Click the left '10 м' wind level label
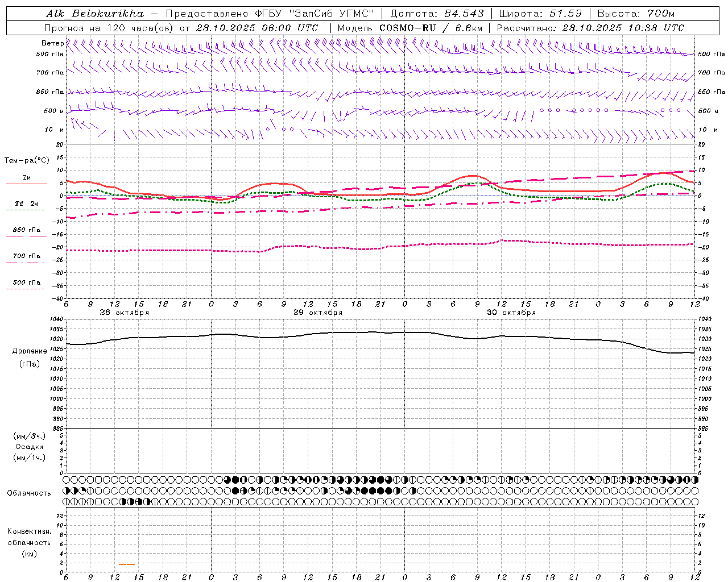This screenshot has width=728, height=582. 55,130
